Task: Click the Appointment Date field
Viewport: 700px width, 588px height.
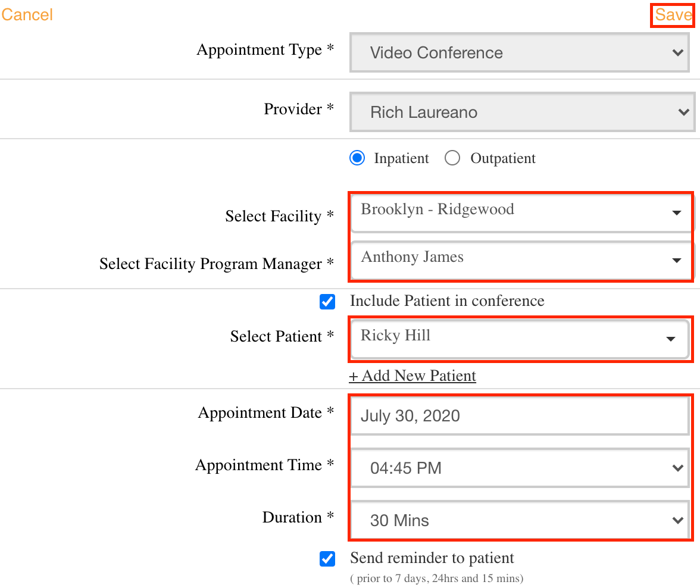Action: click(x=519, y=416)
